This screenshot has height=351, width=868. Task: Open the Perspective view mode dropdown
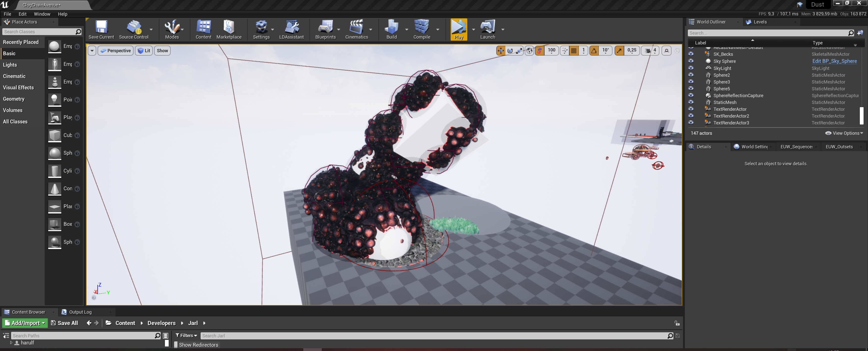pyautogui.click(x=115, y=50)
